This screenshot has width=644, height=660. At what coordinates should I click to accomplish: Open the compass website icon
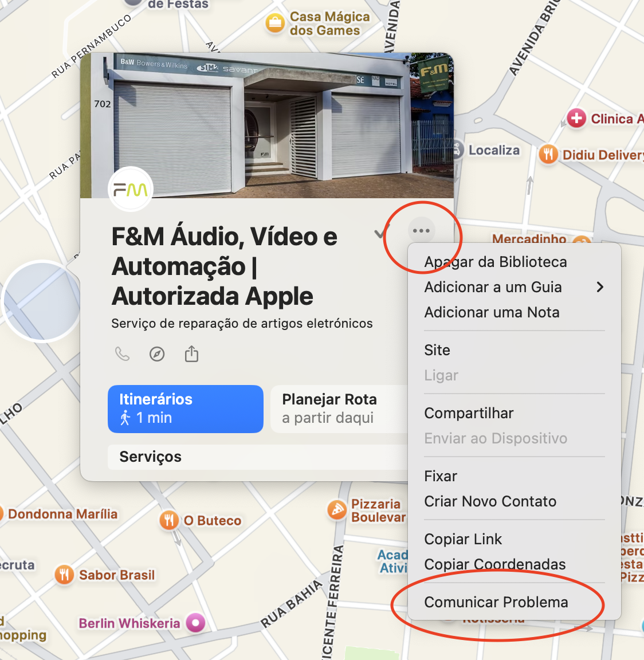tap(157, 354)
